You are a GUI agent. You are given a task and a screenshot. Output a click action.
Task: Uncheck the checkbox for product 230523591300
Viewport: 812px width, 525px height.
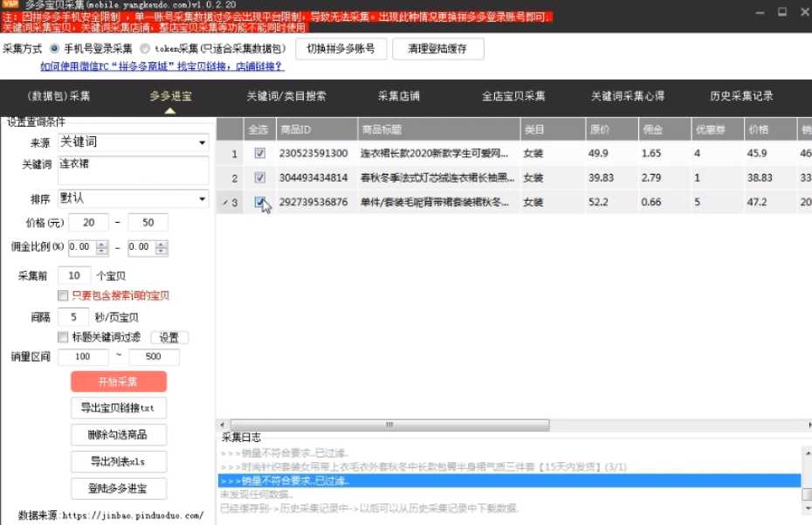(260, 154)
